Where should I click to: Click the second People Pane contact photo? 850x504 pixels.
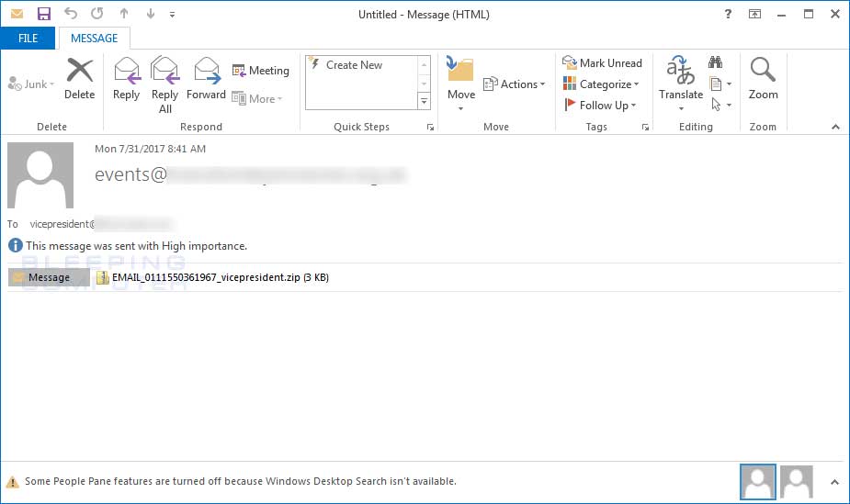(797, 481)
